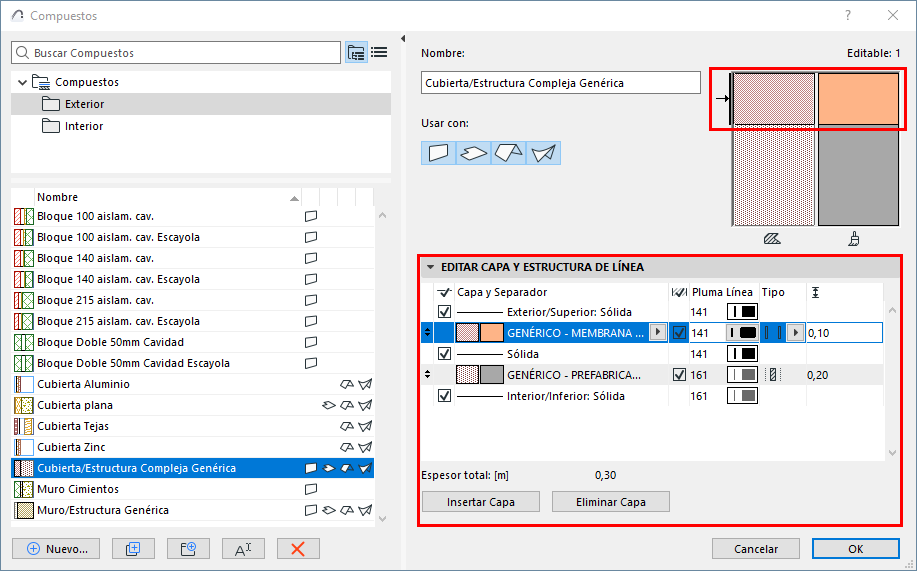Screen dimensions: 917x571
Task: Click core type icon in PREFABRICA row
Action: click(x=773, y=375)
